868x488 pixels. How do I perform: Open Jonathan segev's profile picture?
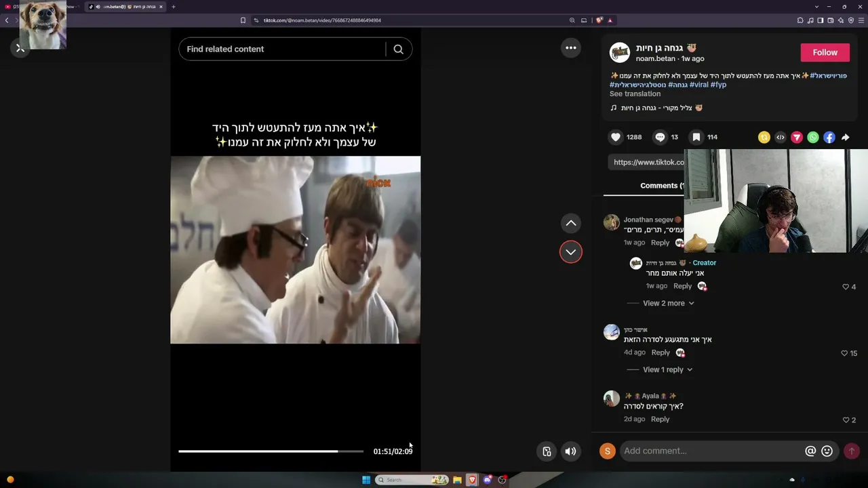(612, 222)
